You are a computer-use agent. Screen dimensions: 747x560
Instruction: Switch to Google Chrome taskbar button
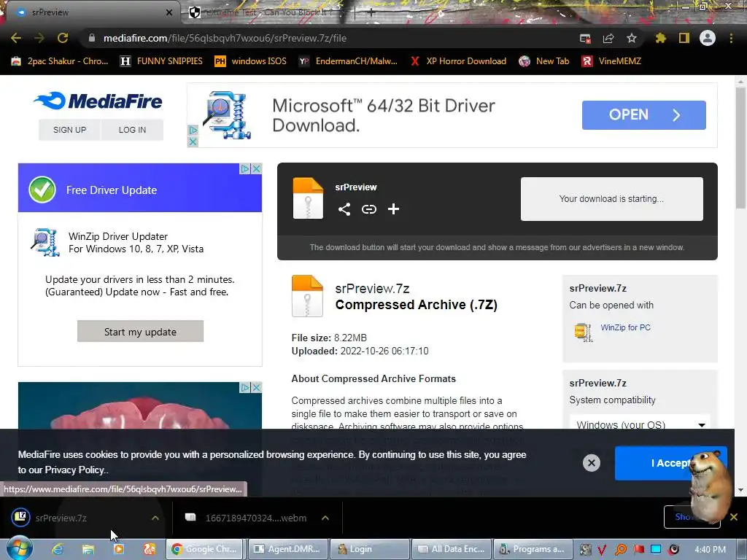[206, 549]
